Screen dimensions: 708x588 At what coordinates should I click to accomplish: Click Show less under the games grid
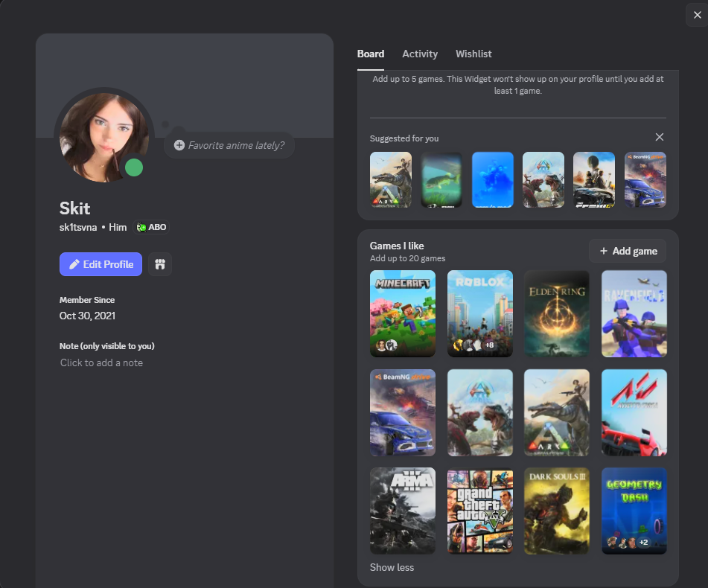pos(392,567)
